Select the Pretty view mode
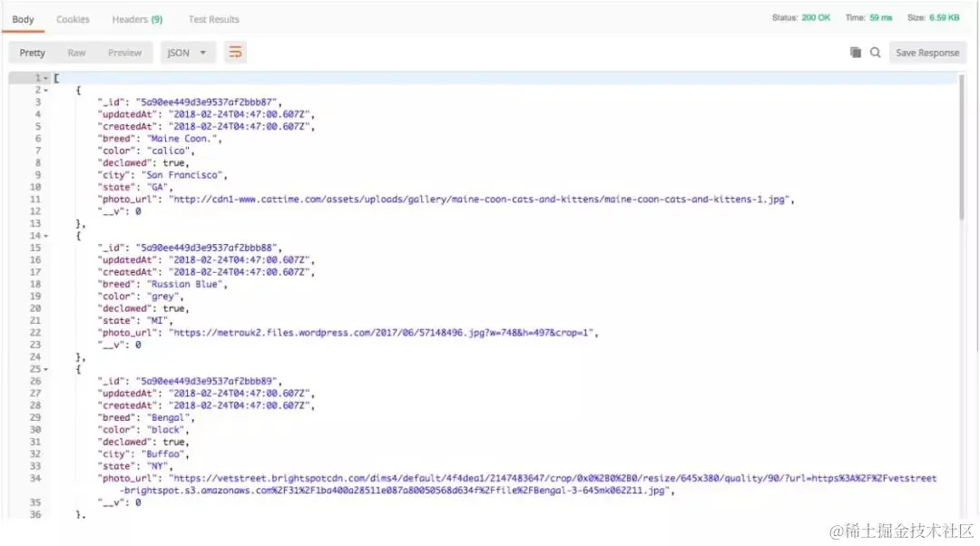The width and height of the screenshot is (980, 546). point(32,54)
